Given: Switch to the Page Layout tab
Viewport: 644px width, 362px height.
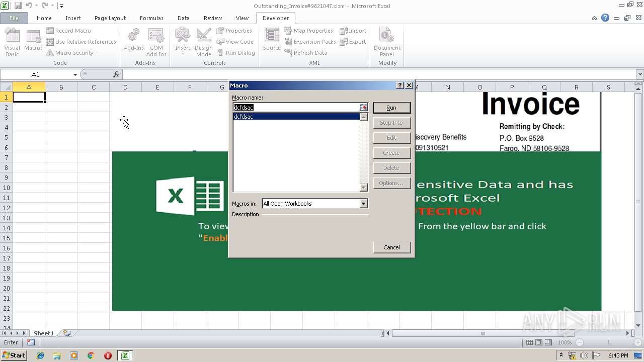Looking at the screenshot, I should [x=110, y=18].
